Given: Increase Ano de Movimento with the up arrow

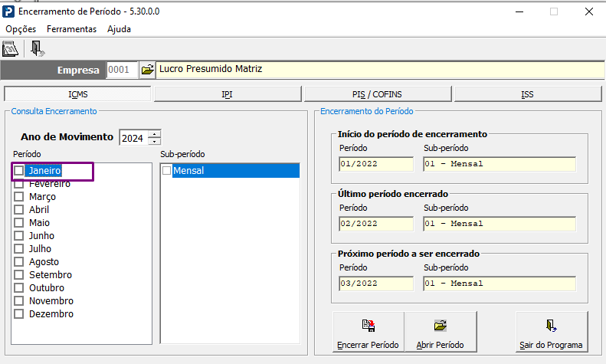Looking at the screenshot, I should pyautogui.click(x=154, y=134).
